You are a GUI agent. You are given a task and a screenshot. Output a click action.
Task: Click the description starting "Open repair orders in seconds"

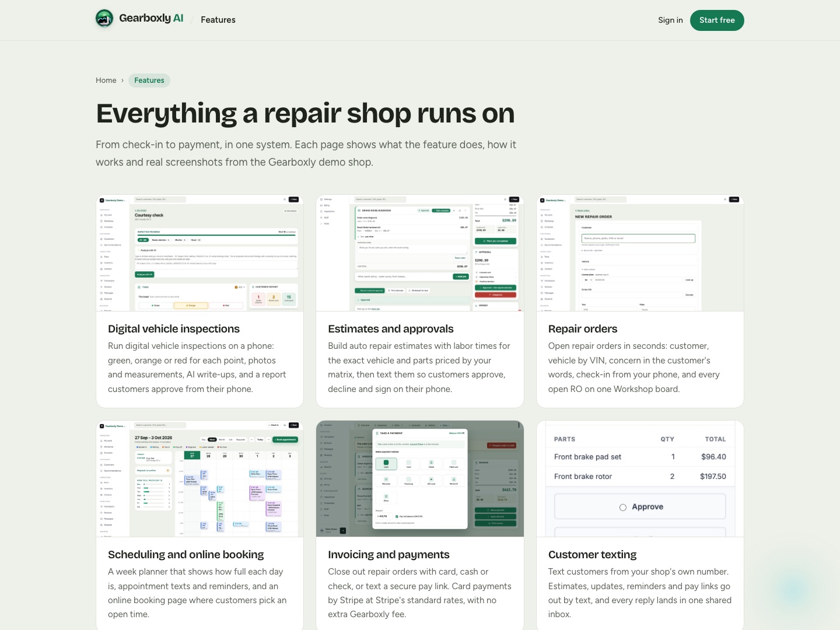point(634,367)
